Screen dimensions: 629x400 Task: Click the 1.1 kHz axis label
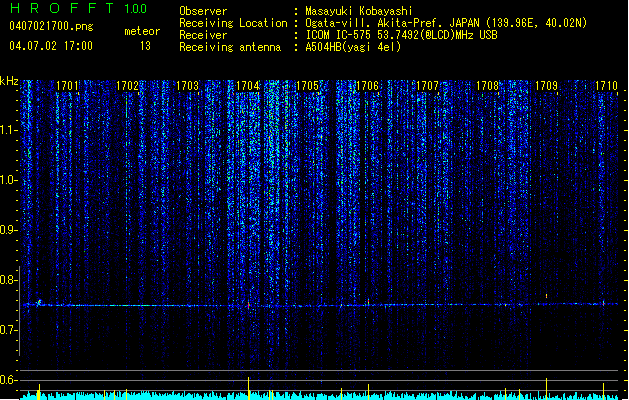pos(8,130)
